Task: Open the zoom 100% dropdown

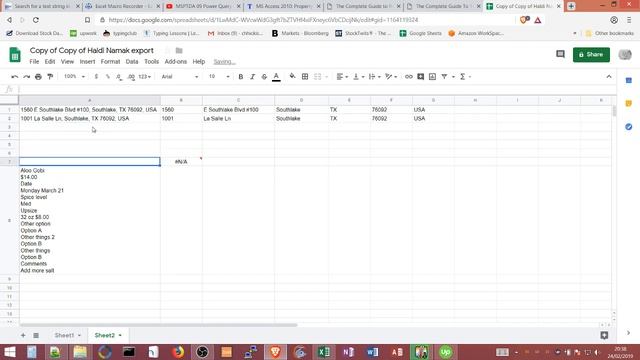Action: (74, 77)
